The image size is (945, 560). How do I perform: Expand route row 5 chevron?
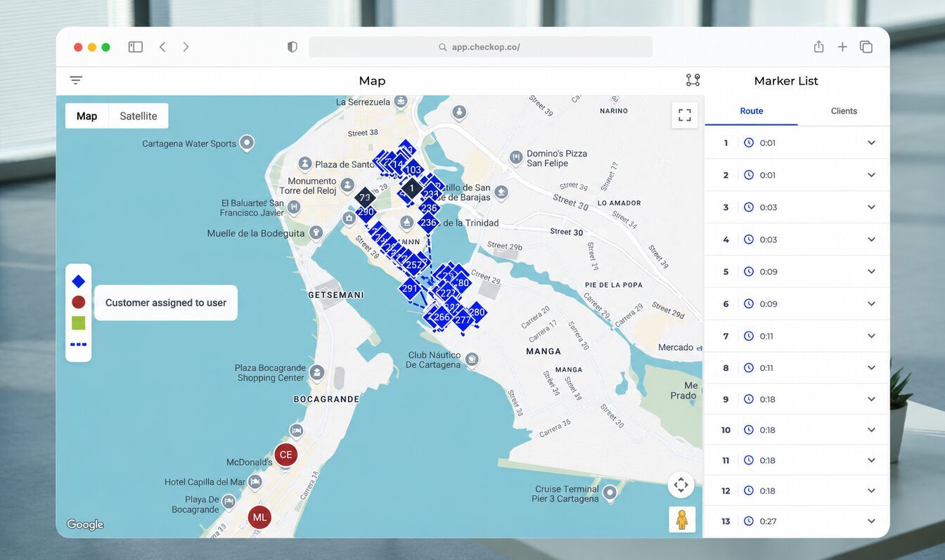pos(871,271)
